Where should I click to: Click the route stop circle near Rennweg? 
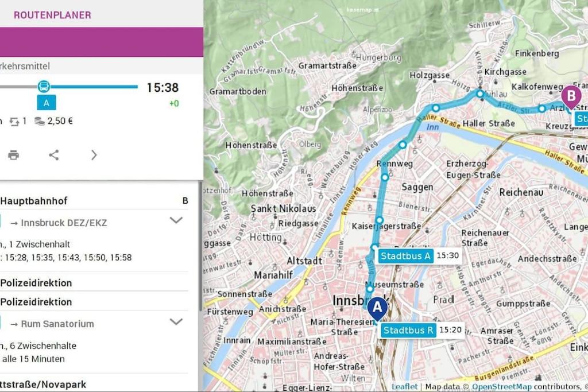(385, 177)
